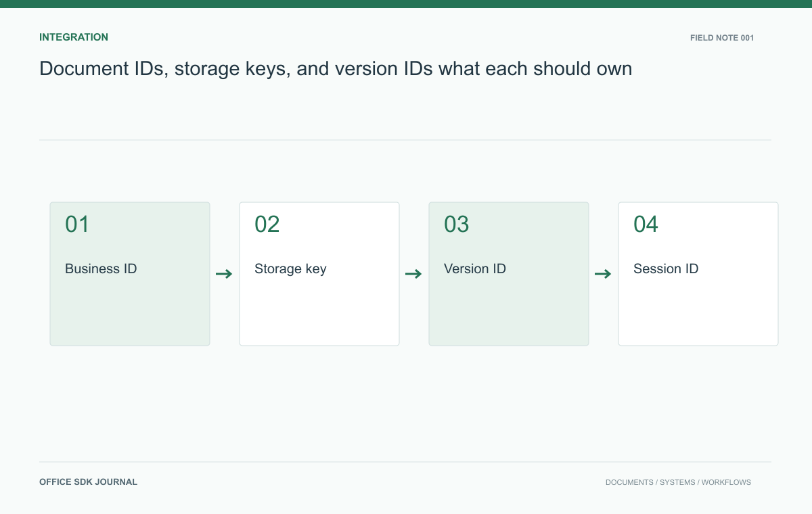Select the 03 Version ID card
Viewport: 812px width, 514px height.
click(x=509, y=274)
